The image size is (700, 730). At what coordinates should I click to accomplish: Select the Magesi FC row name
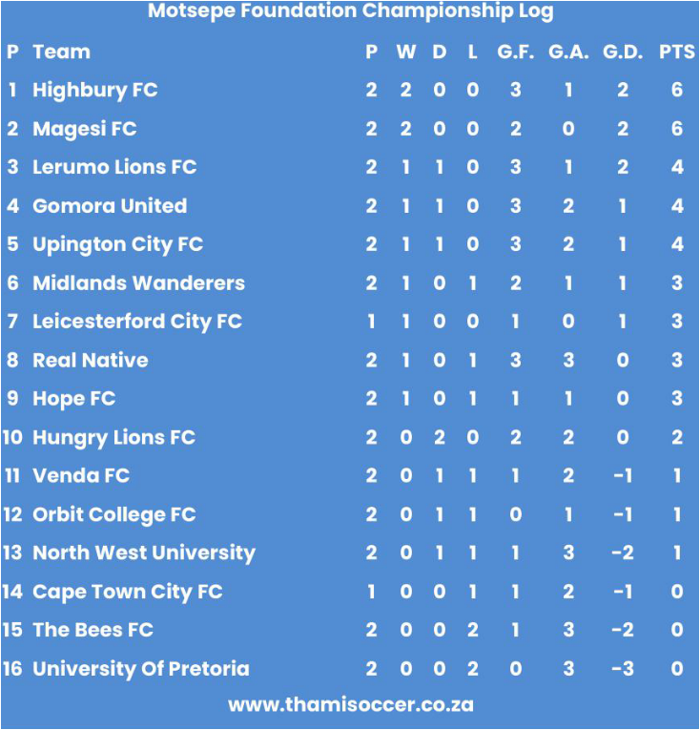pyautogui.click(x=85, y=129)
